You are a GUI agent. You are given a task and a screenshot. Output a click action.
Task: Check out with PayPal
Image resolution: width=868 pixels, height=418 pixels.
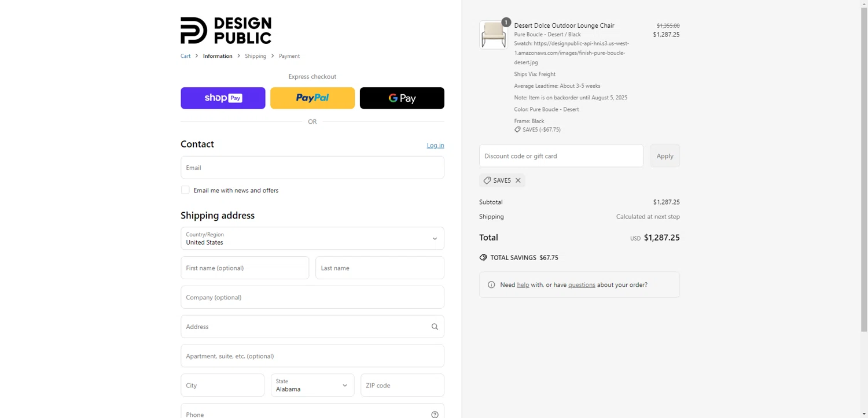[x=312, y=98]
